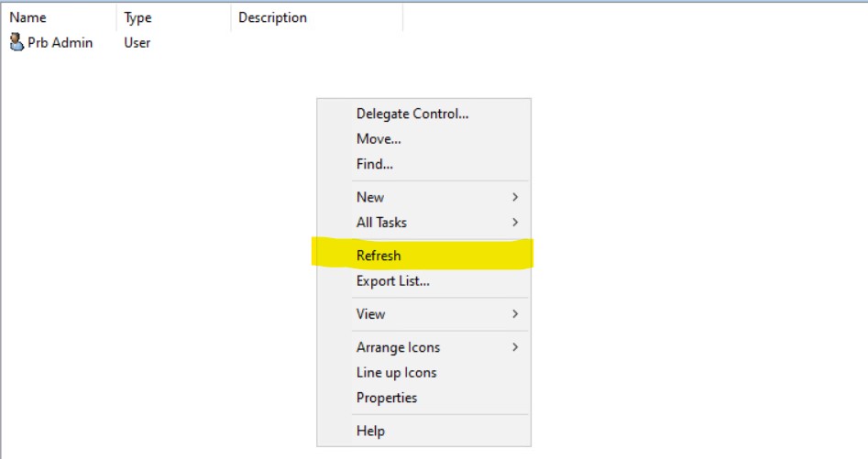Viewport: 868px width, 459px height.
Task: Select Move... in the context menu
Action: pyautogui.click(x=379, y=139)
